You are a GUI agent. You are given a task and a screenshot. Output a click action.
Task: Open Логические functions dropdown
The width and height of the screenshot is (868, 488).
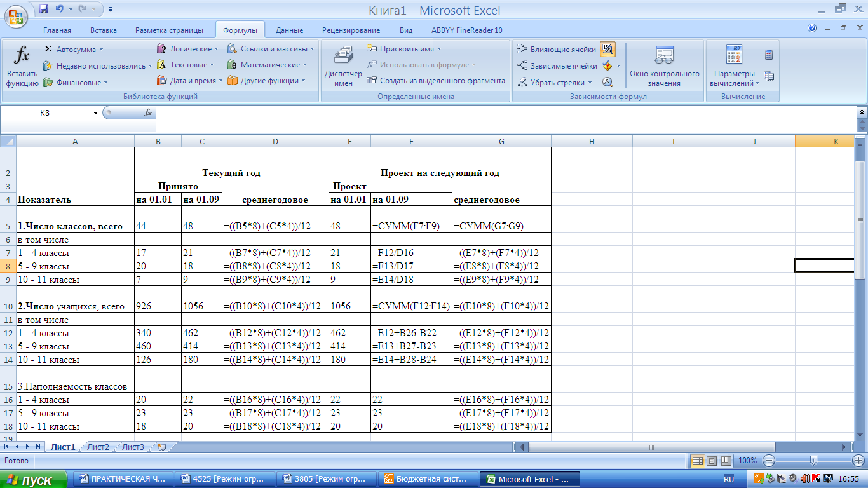[x=216, y=49]
